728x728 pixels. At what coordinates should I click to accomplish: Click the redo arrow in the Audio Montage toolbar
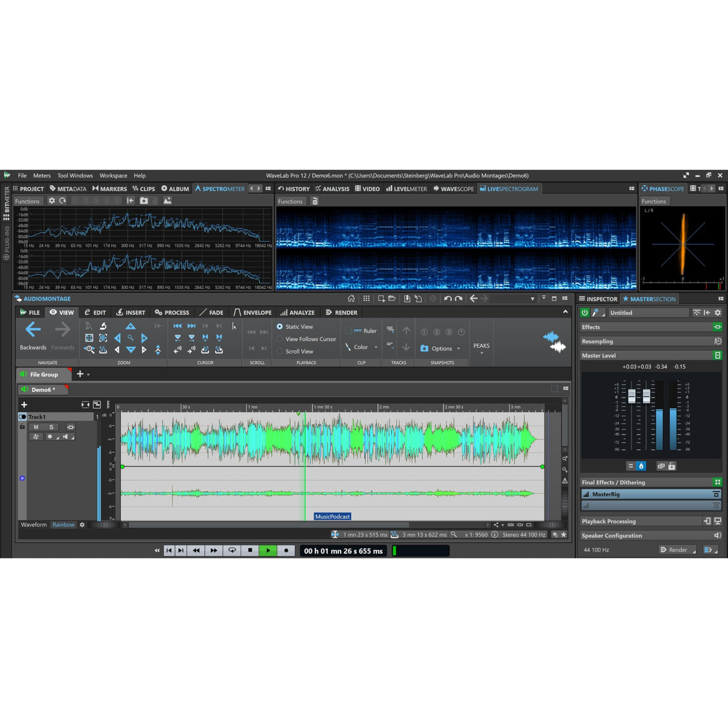pos(459,299)
